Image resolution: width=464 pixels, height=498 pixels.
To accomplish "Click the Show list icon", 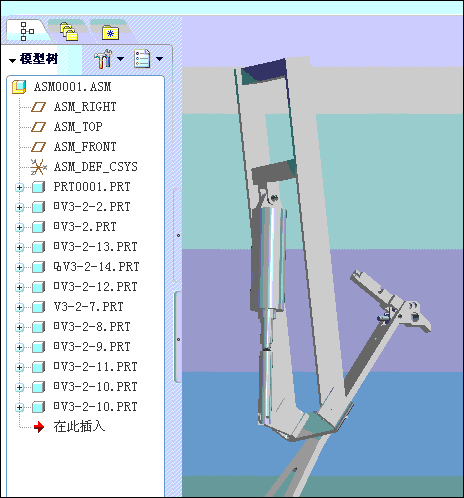I will coord(142,59).
